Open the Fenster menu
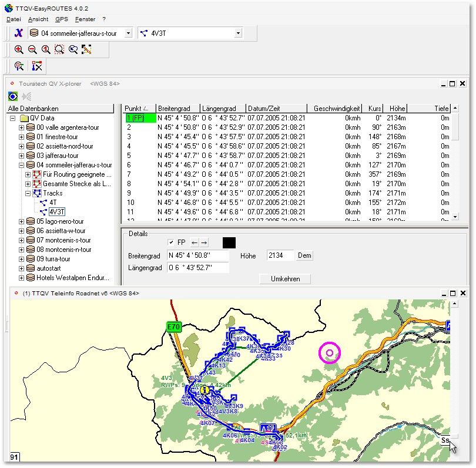476x468 pixels. (x=85, y=19)
